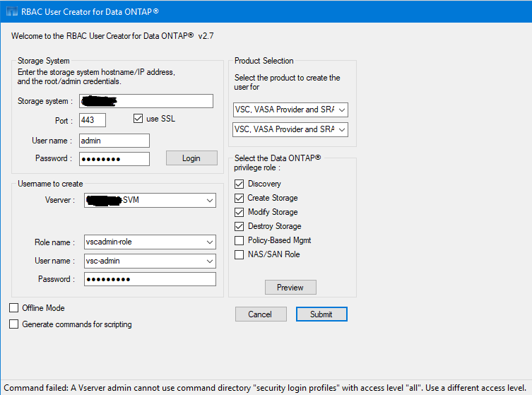532x395 pixels.
Task: Enable the NAS/SAN Role checkbox
Action: [240, 254]
